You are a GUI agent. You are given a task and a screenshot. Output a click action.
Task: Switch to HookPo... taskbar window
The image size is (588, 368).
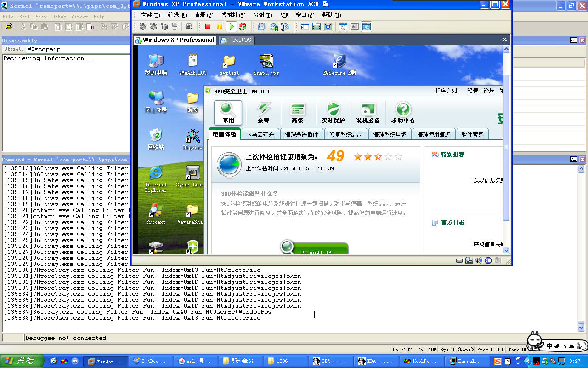coord(421,361)
